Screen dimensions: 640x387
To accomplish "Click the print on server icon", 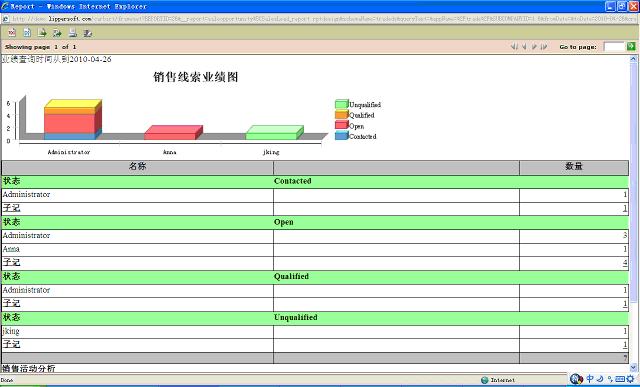I will coord(87,33).
